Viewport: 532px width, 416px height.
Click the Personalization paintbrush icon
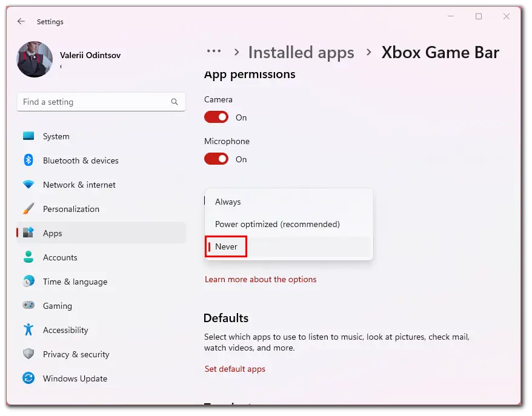pos(28,208)
